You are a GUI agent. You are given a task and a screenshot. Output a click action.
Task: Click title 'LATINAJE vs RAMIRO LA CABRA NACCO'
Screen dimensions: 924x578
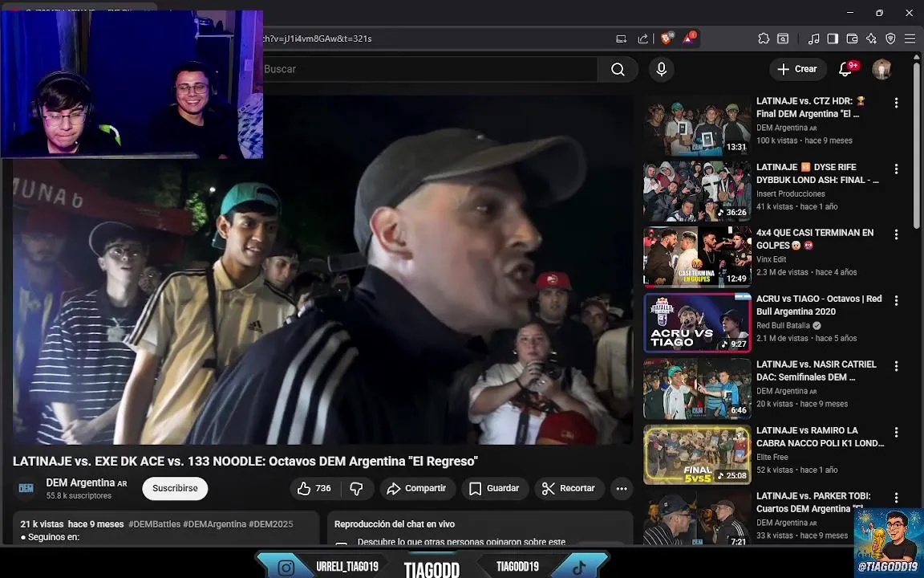point(821,437)
